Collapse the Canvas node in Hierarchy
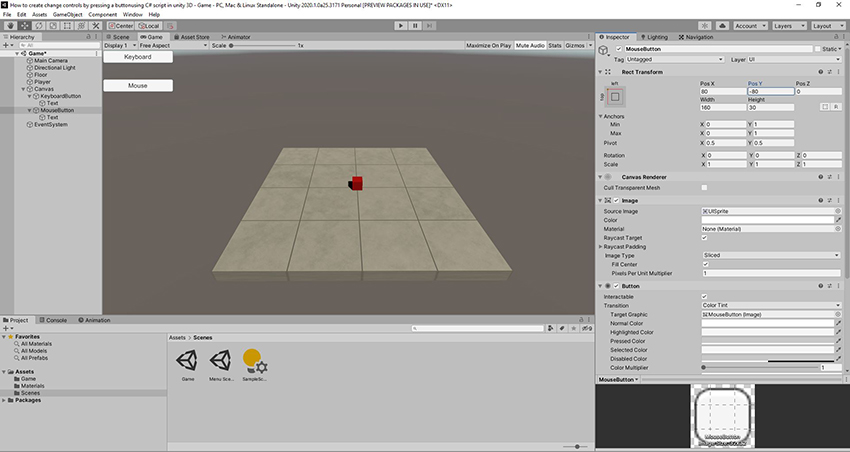850x452 pixels. click(23, 89)
